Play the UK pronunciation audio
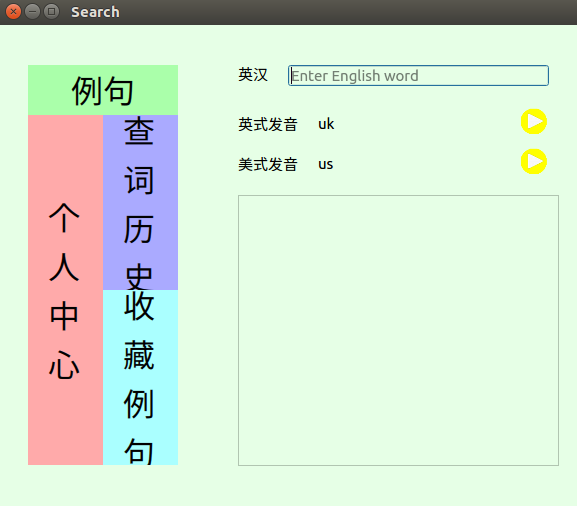Image resolution: width=577 pixels, height=506 pixels. pyautogui.click(x=534, y=121)
